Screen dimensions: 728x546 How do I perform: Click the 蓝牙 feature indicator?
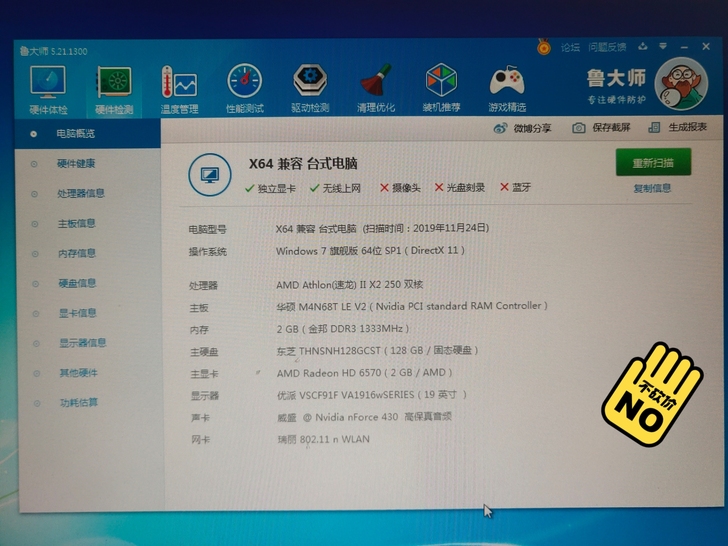[515, 187]
